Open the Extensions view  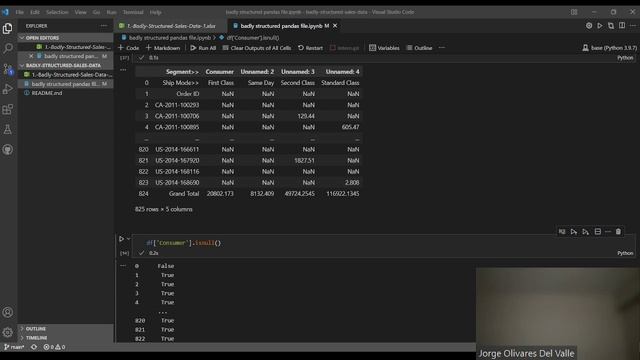[7, 109]
